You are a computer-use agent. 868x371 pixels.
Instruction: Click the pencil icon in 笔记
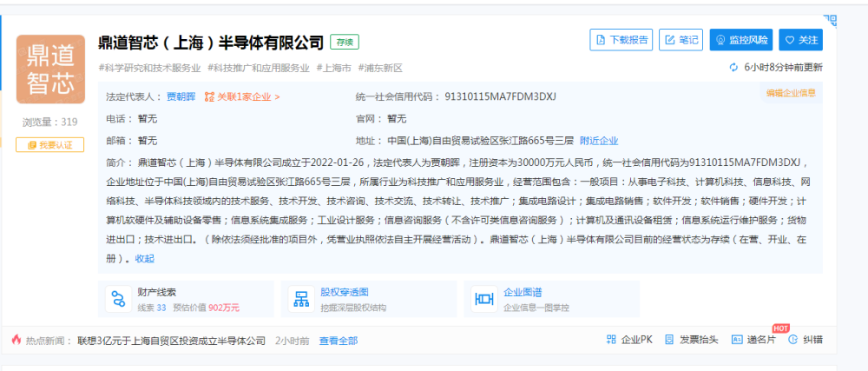670,40
